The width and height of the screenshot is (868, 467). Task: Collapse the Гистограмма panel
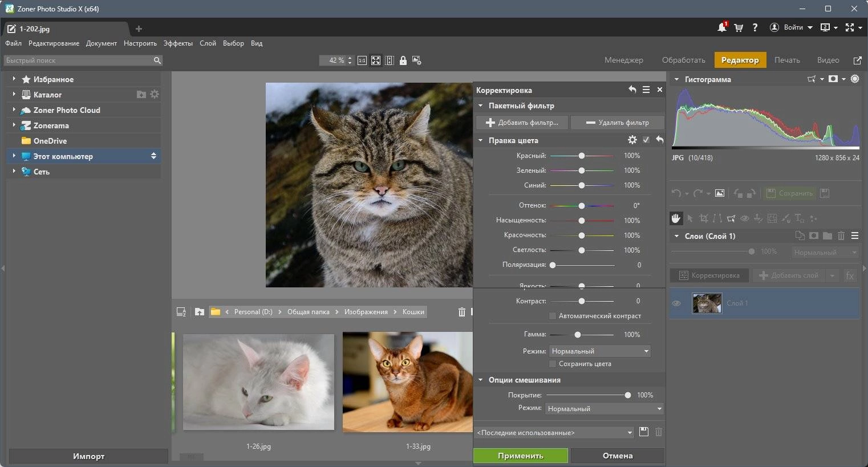coord(677,79)
